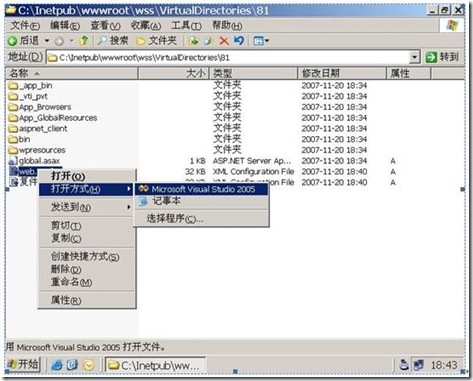Choose 剪切(T) cut in context menu
473x381 pixels.
tap(87, 226)
